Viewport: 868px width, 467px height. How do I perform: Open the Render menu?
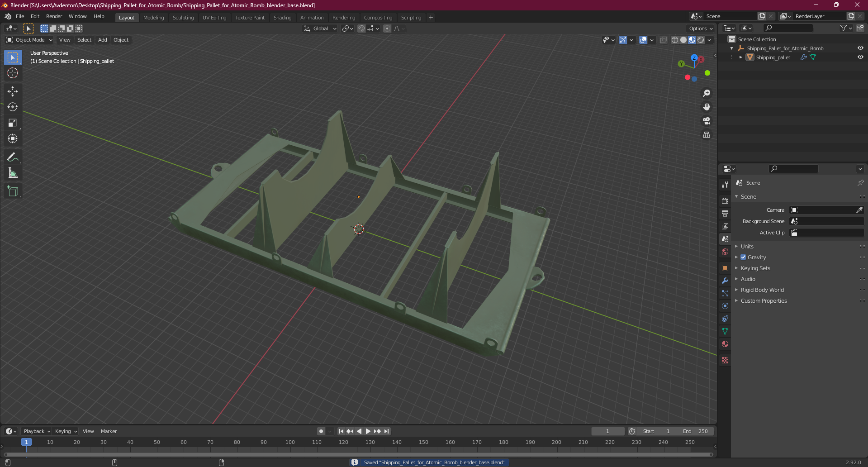(x=54, y=16)
